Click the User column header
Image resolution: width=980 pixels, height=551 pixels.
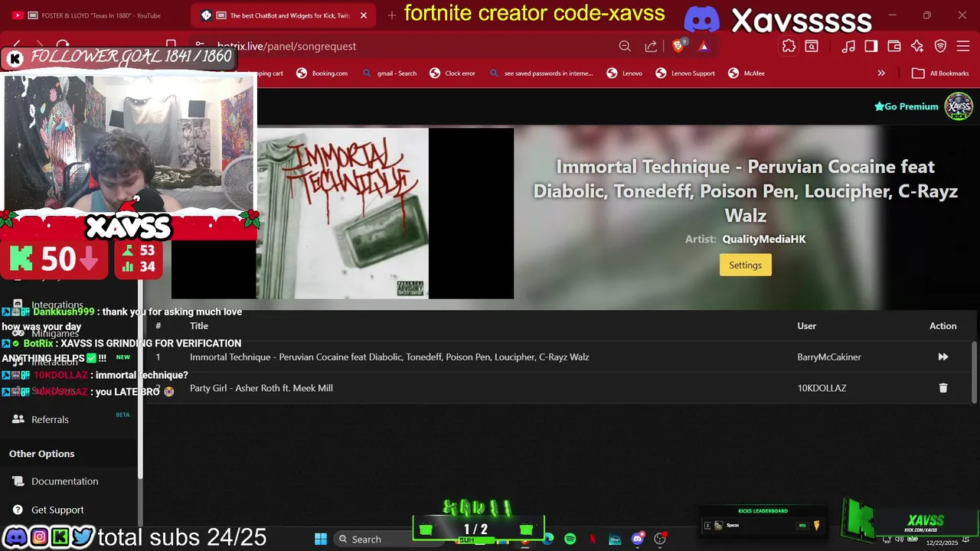(806, 326)
